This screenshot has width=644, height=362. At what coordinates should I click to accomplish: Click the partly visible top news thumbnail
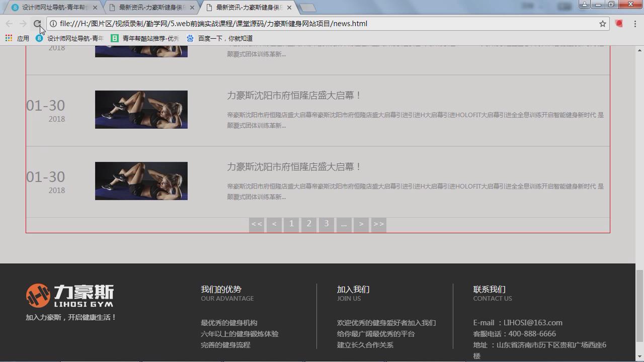pos(141,51)
